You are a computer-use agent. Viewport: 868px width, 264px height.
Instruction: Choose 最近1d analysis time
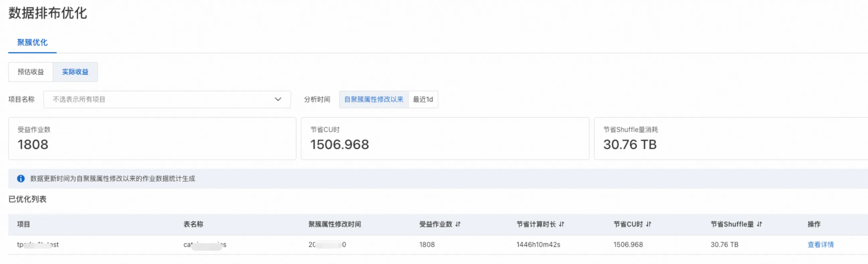pyautogui.click(x=423, y=100)
